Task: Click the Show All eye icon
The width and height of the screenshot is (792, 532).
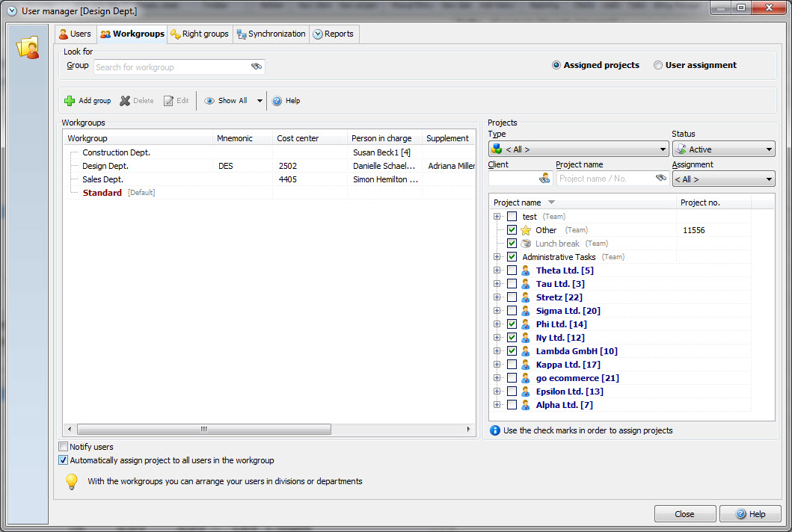Action: click(209, 101)
